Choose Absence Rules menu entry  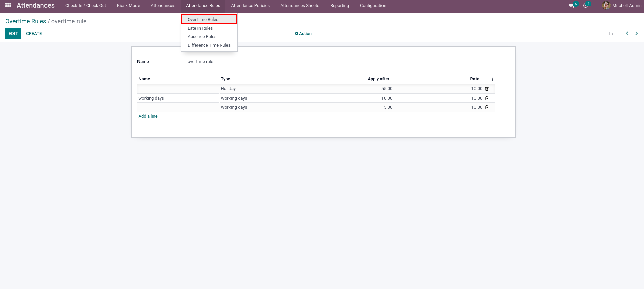click(x=202, y=37)
